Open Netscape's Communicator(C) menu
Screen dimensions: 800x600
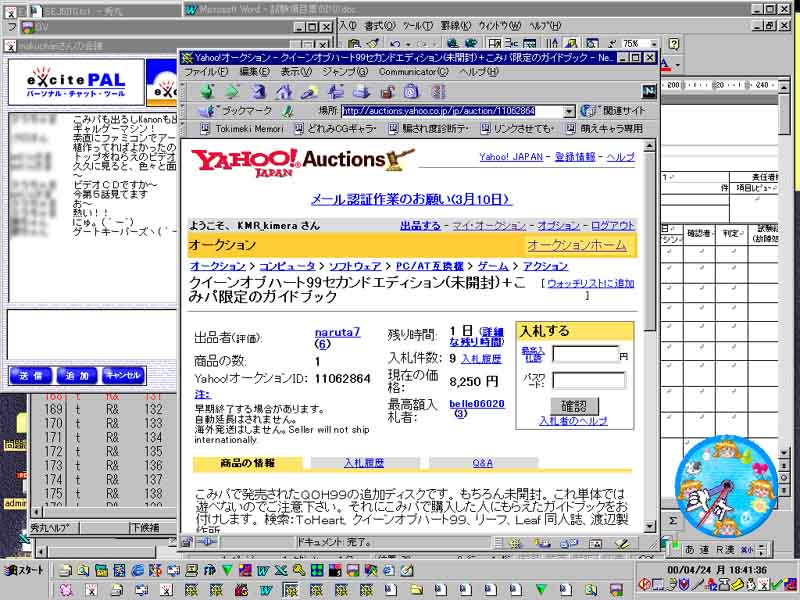413,72
